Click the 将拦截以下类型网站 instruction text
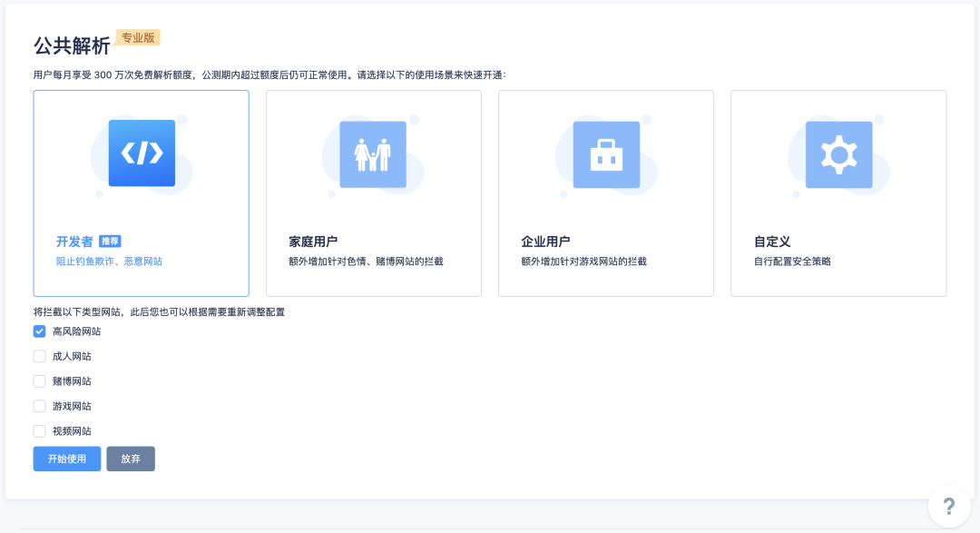This screenshot has height=533, width=980. (x=159, y=312)
